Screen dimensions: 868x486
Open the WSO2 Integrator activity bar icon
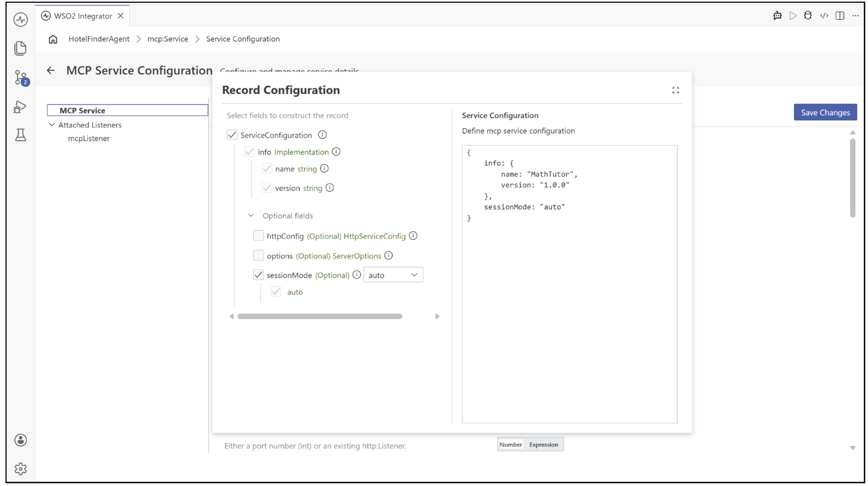(x=21, y=20)
